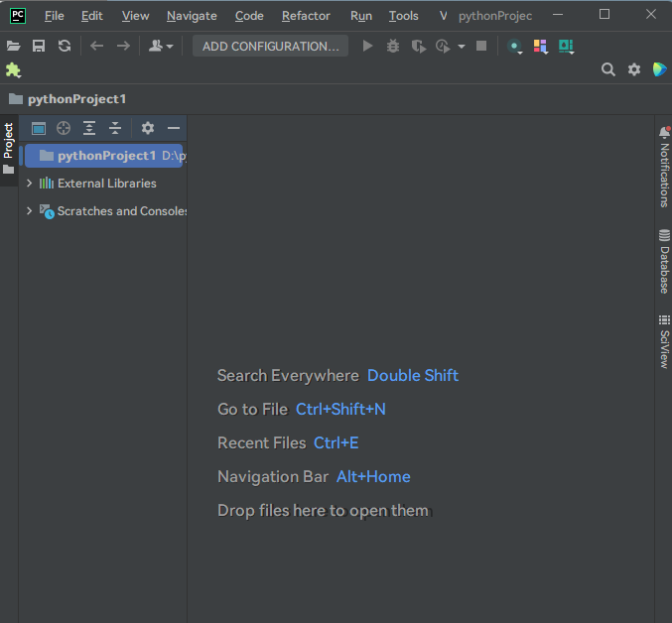Click the Add Configuration button
Viewport: 672px width, 623px height.
(x=270, y=46)
